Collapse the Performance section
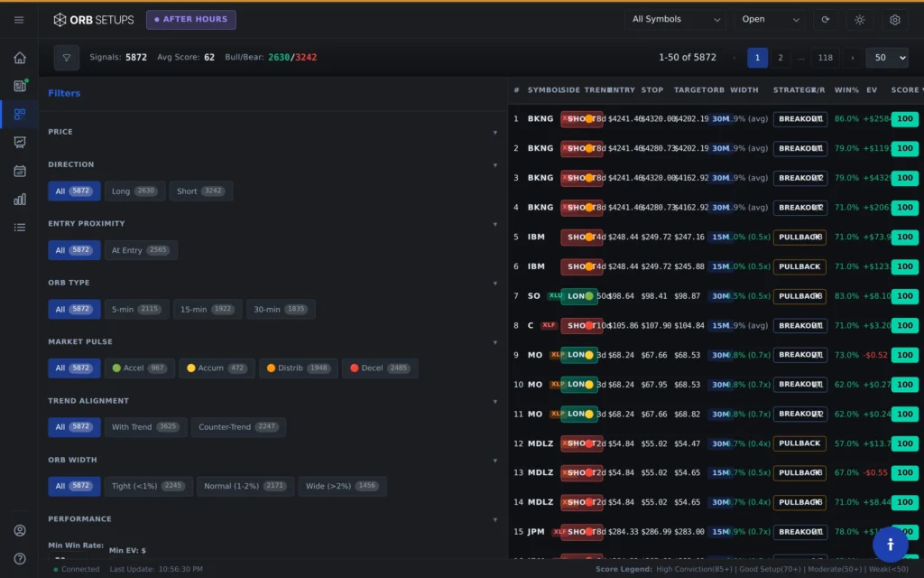The height and width of the screenshot is (578, 924). tap(495, 519)
